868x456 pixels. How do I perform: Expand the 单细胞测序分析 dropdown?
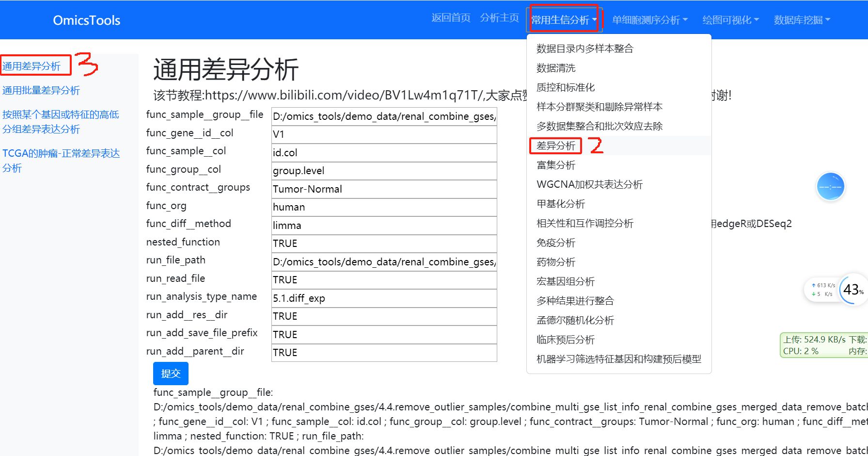(x=649, y=20)
